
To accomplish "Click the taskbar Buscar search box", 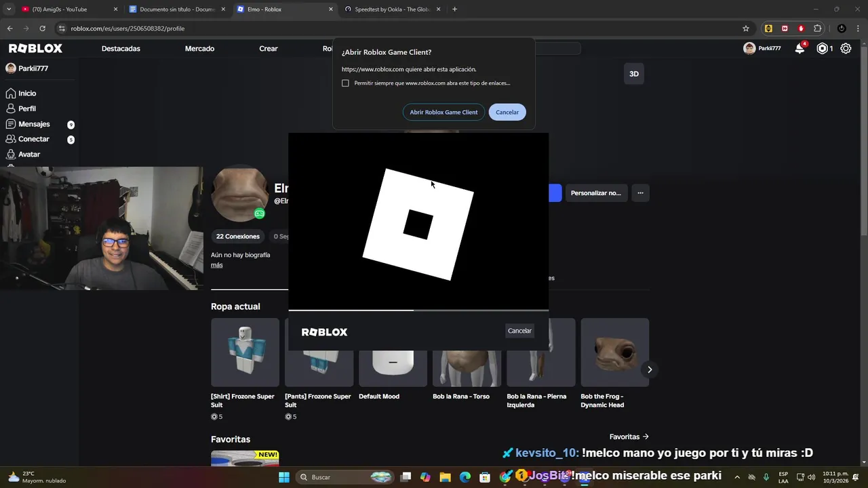I will [x=346, y=477].
